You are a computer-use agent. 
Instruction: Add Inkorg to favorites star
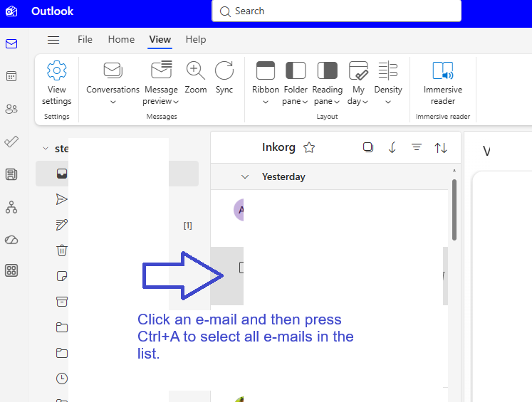tap(309, 148)
